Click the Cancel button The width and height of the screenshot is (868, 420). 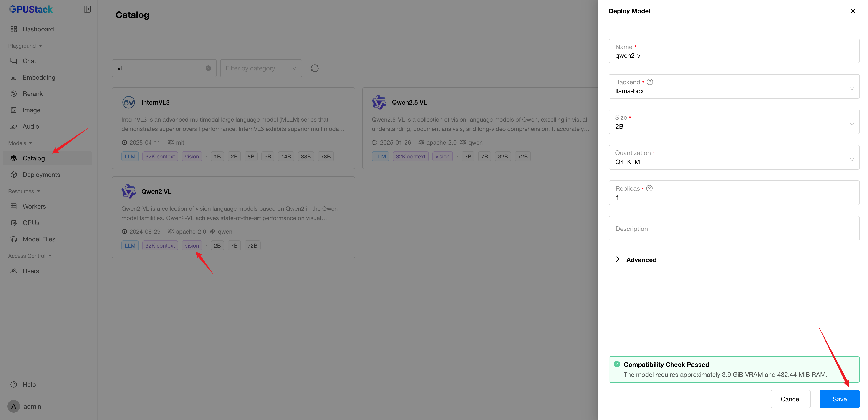tap(790, 399)
